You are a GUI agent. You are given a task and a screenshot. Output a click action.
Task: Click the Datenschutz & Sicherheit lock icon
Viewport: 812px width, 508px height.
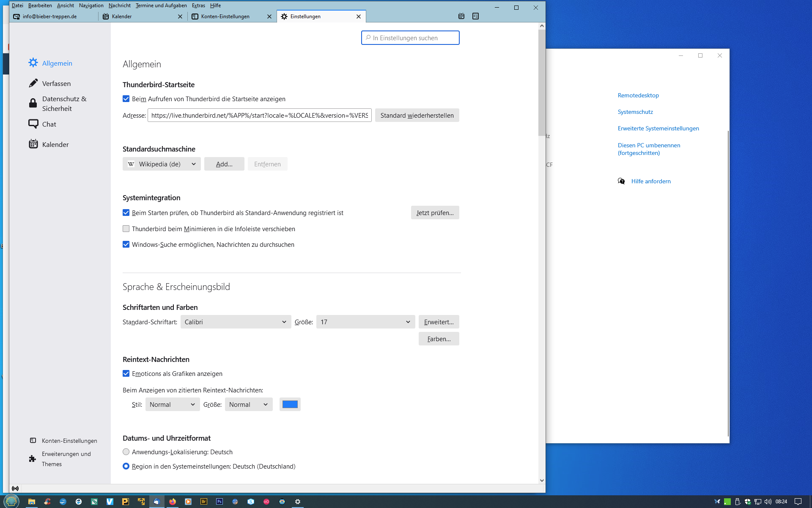33,103
